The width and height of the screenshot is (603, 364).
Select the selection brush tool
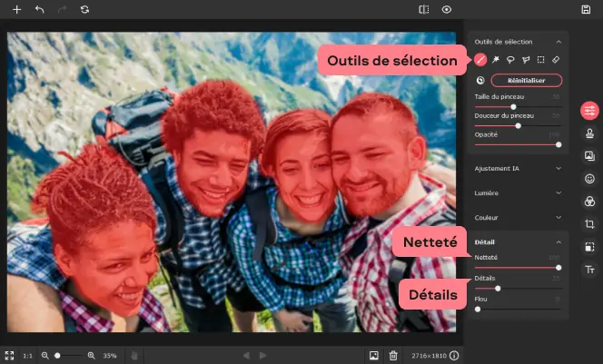(480, 60)
